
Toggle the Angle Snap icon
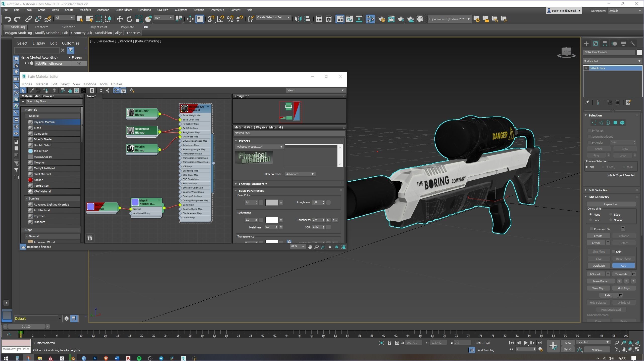(220, 19)
